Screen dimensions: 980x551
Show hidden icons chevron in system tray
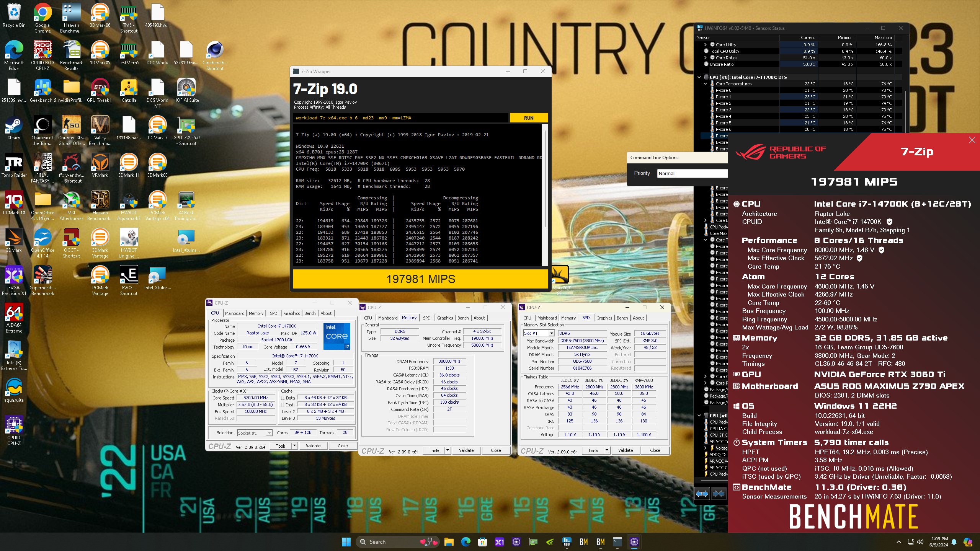[899, 542]
